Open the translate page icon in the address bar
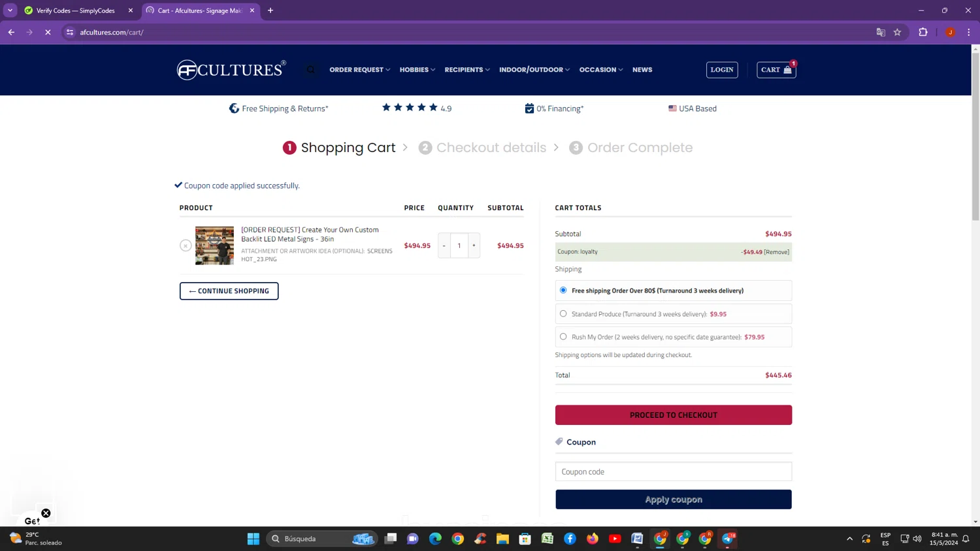 pyautogui.click(x=881, y=32)
